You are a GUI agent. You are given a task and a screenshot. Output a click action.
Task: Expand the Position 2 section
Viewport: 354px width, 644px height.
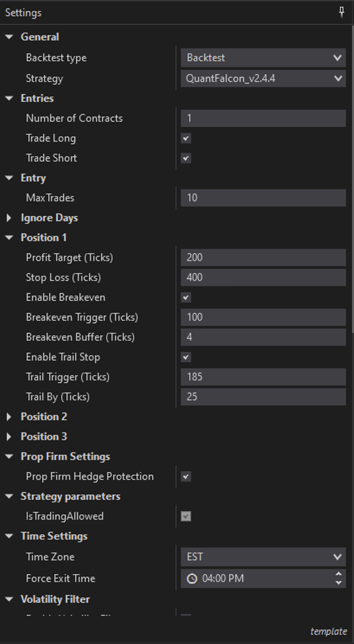pos(9,417)
